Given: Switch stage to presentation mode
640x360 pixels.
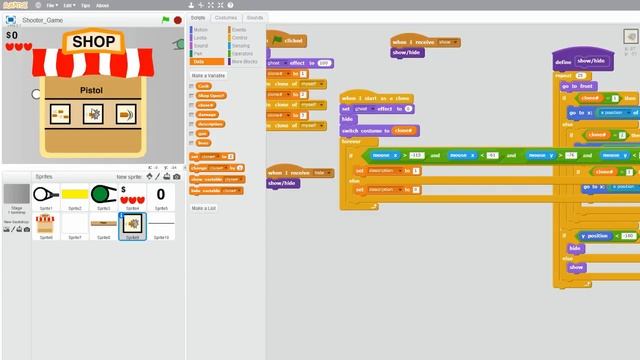Looking at the screenshot, I should coord(11,20).
